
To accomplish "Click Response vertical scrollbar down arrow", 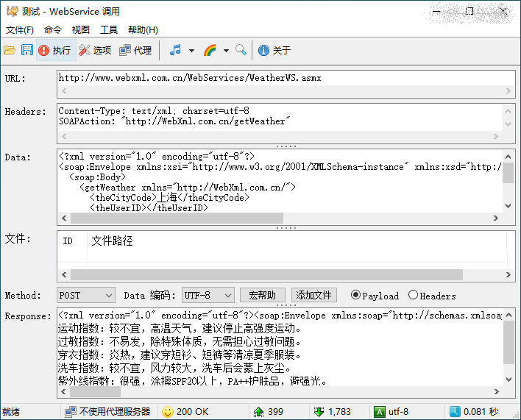I will 508,379.
